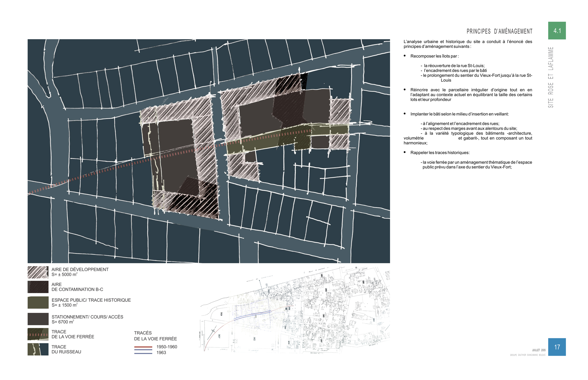Screen dimensions: 588x380
Task: Click the Trace de la voie ferrée swatch
Action: click(38, 334)
